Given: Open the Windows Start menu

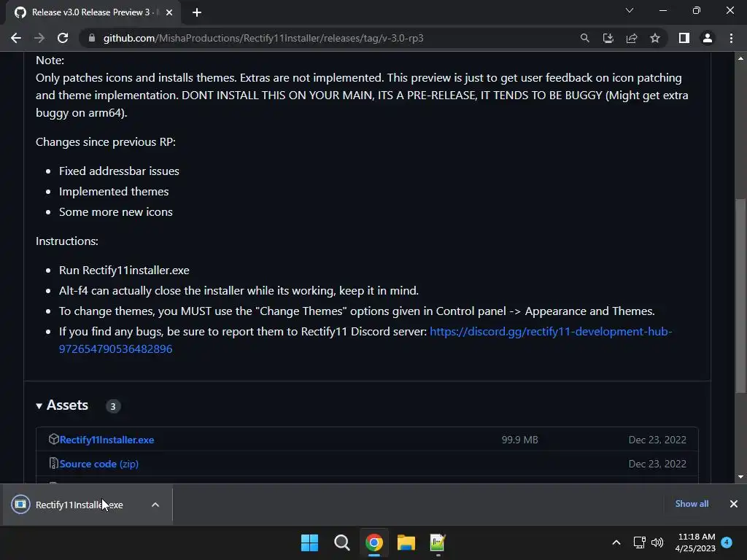Looking at the screenshot, I should click(309, 542).
